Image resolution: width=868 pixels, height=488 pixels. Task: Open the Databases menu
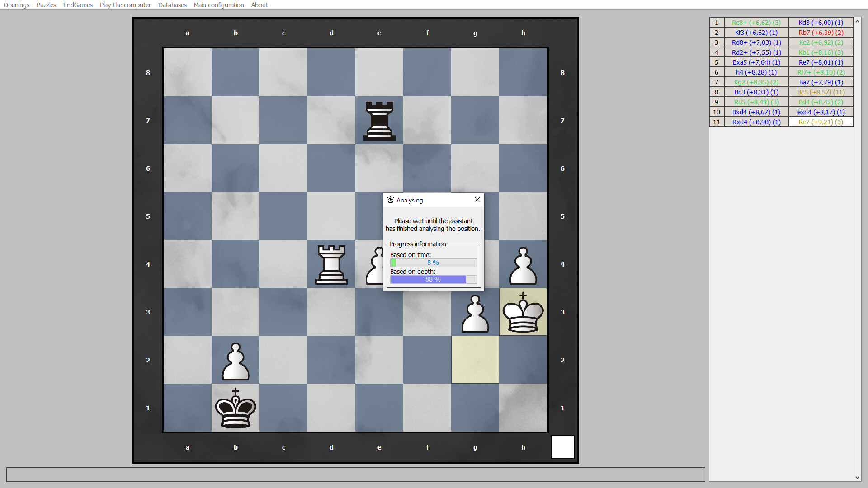pos(172,5)
